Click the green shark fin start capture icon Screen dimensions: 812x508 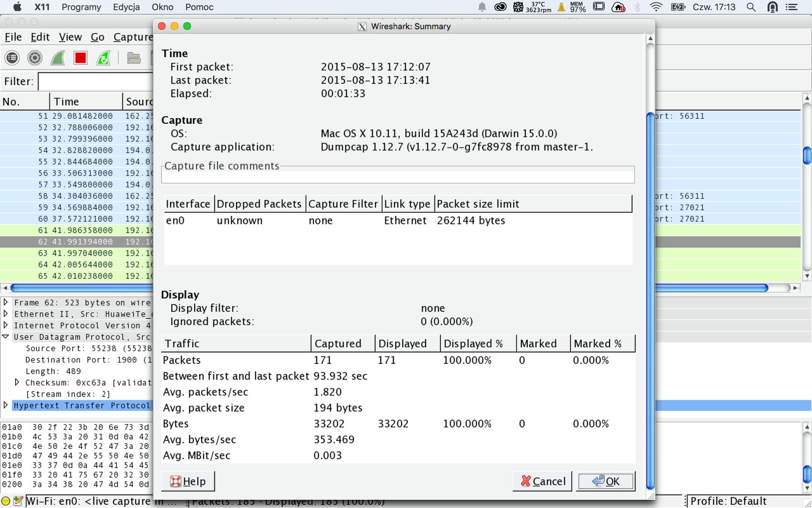click(58, 58)
